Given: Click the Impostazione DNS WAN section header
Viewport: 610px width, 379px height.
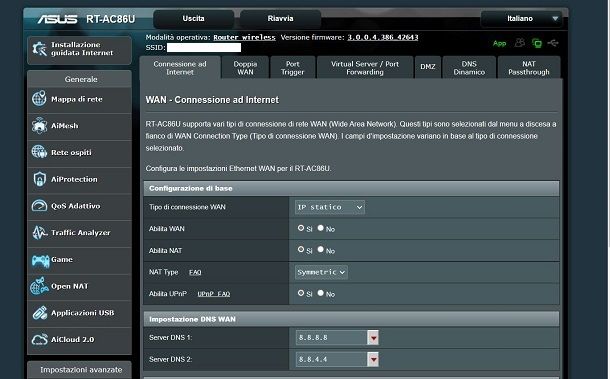Looking at the screenshot, I should coord(352,319).
